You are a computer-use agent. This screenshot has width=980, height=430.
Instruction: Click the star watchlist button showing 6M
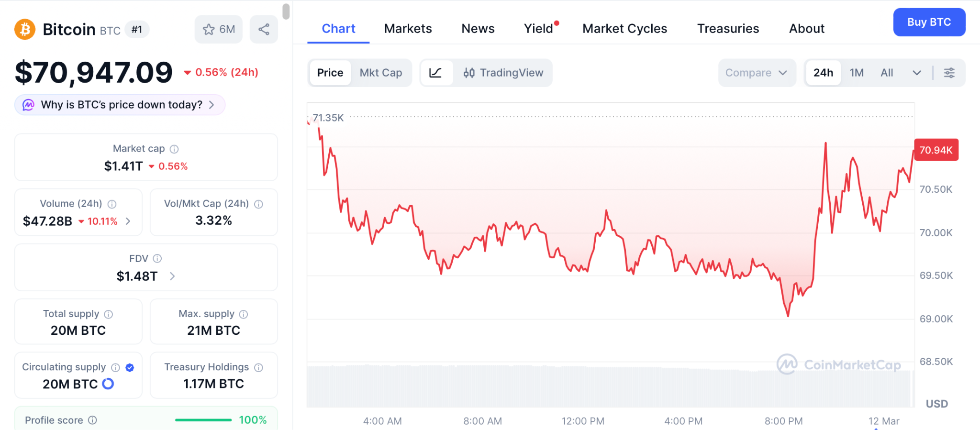(219, 30)
